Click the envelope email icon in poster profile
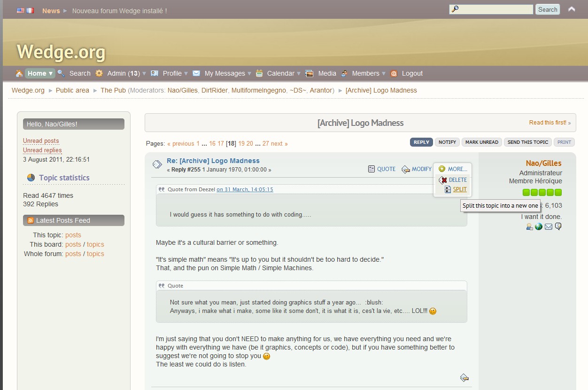The image size is (588, 390). click(548, 226)
